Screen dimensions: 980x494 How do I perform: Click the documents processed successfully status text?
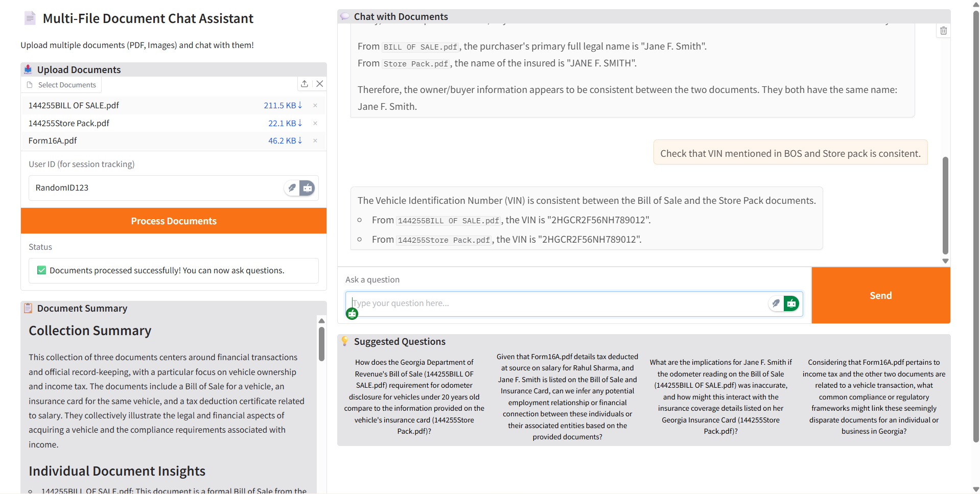[x=167, y=270]
